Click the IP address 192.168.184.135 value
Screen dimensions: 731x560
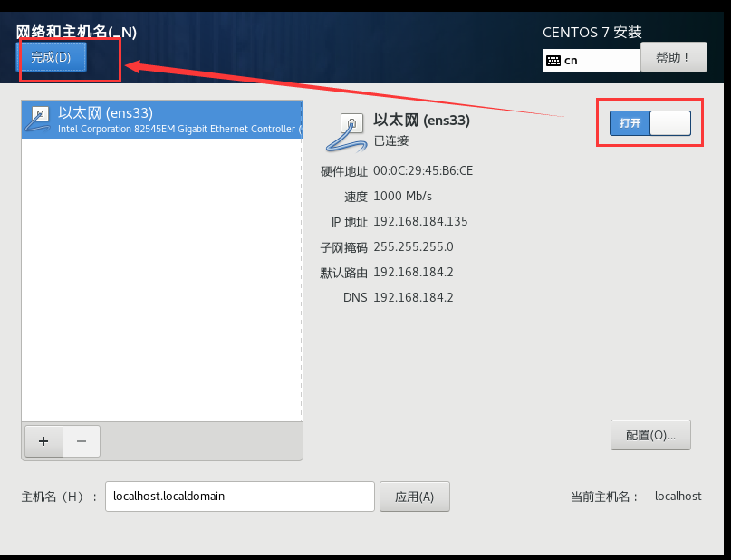(420, 221)
